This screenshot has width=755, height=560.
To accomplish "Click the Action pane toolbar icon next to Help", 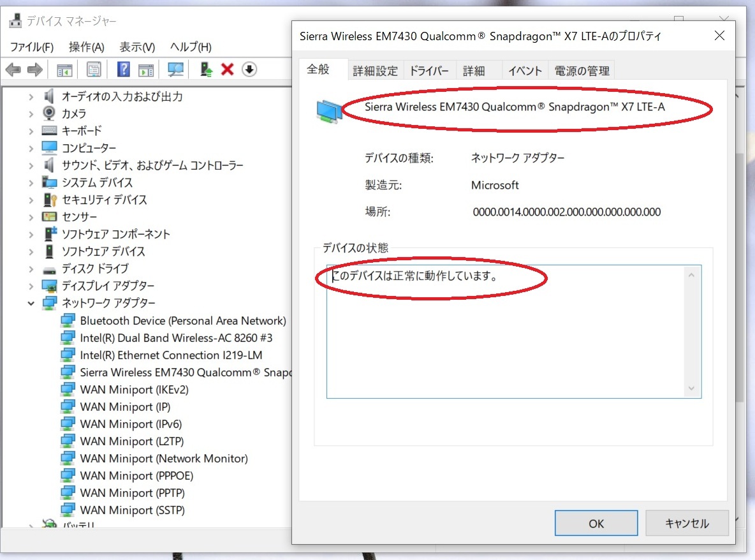I will 146,70.
